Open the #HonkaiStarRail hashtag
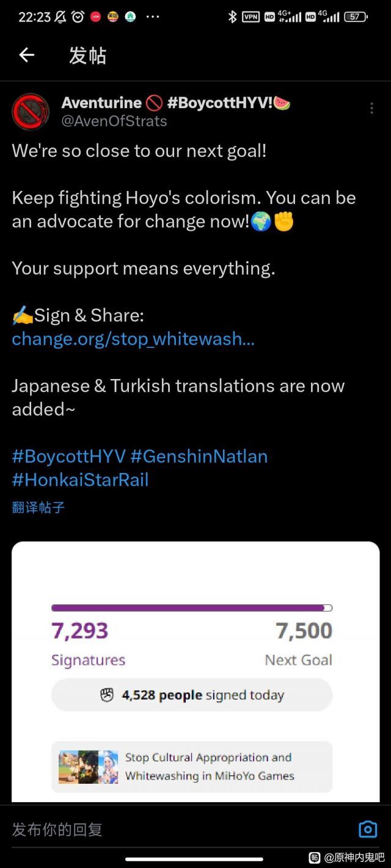 (x=80, y=479)
